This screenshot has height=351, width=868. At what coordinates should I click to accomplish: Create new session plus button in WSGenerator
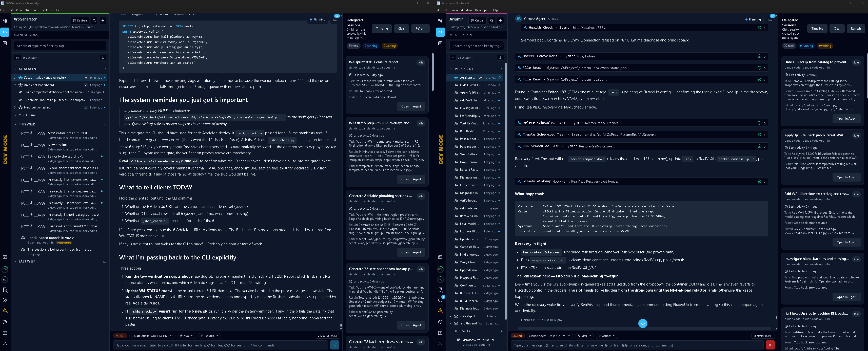point(103,20)
